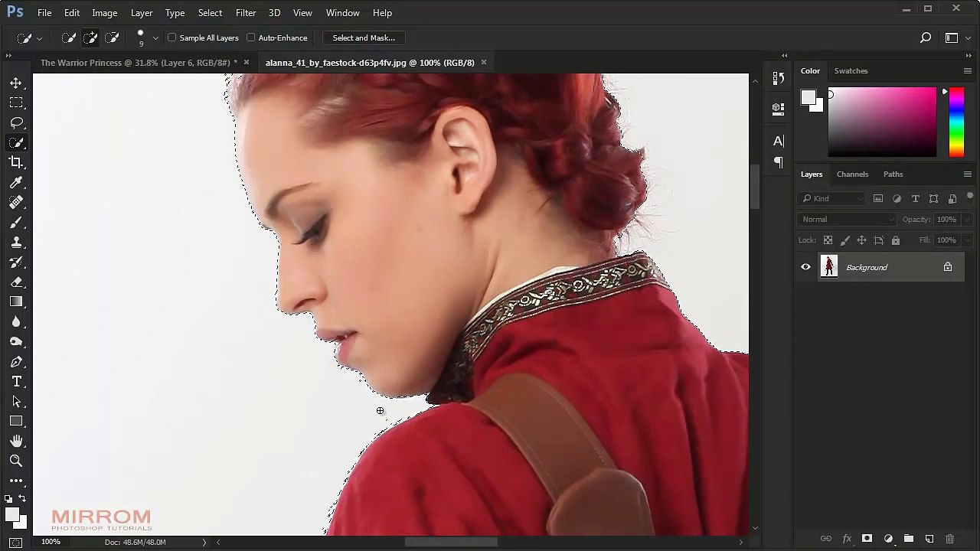
Task: Hide the Background layer visibility eye
Action: (x=805, y=267)
